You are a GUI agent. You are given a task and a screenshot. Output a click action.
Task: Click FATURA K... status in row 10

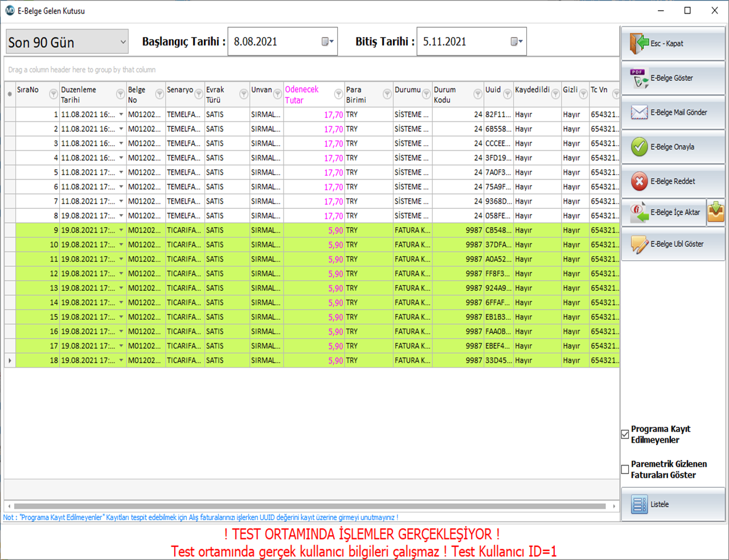(x=412, y=245)
